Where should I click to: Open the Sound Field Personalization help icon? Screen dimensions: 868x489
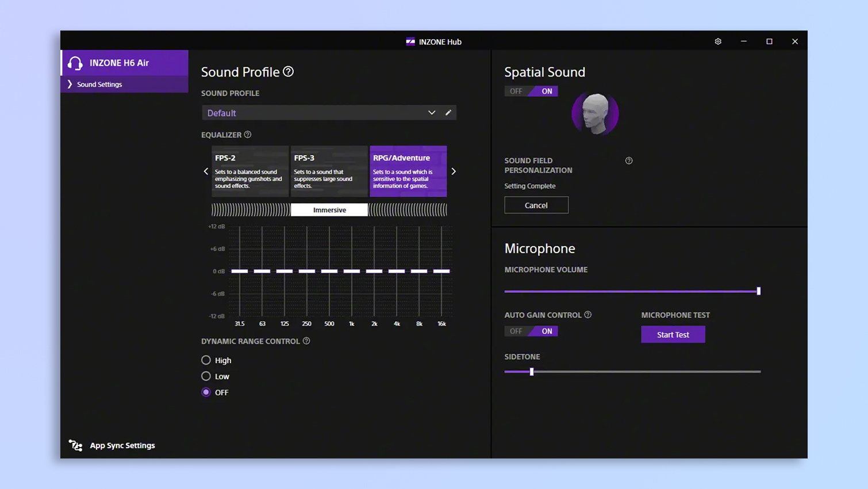(628, 161)
